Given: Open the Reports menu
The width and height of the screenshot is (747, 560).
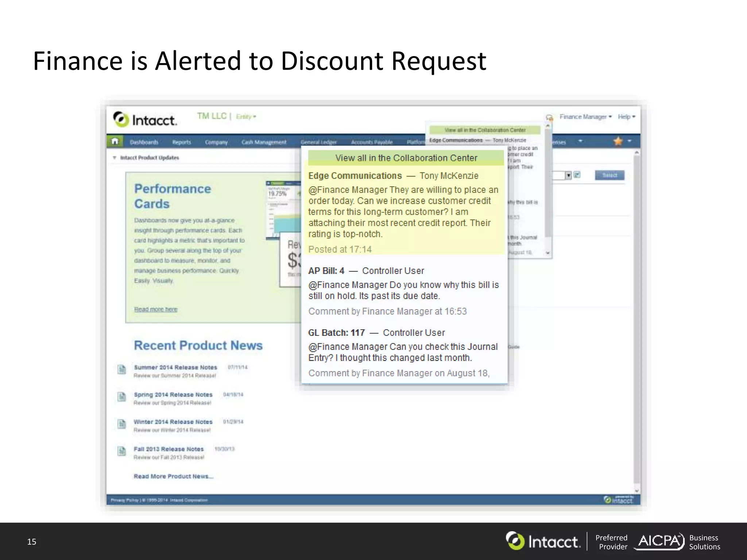Looking at the screenshot, I should (x=182, y=142).
